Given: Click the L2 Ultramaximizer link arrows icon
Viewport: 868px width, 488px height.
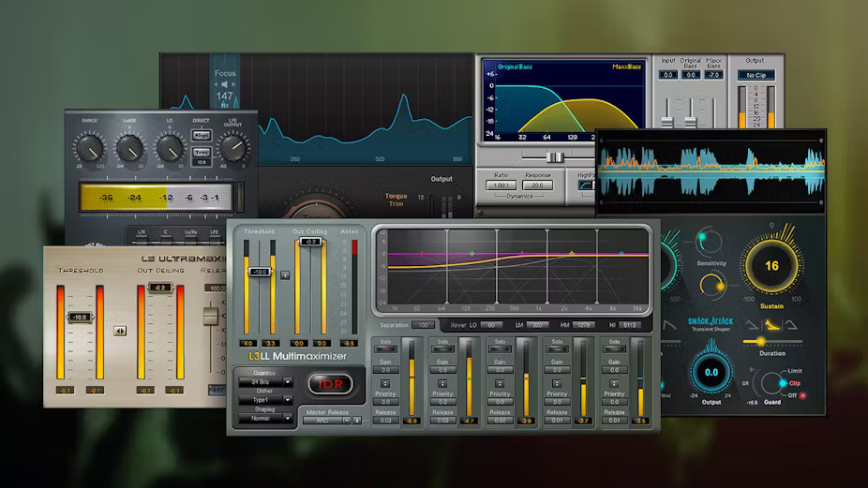Looking at the screenshot, I should (120, 331).
